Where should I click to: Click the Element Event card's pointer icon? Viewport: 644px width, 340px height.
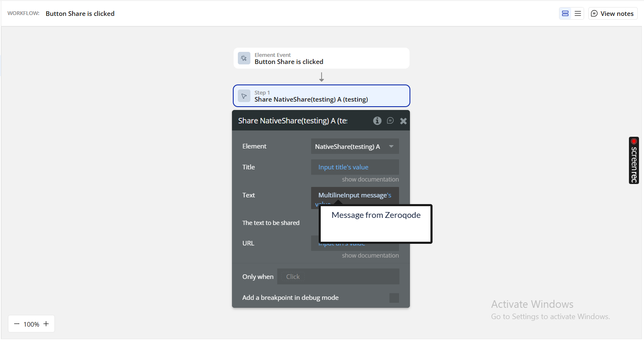(x=244, y=58)
